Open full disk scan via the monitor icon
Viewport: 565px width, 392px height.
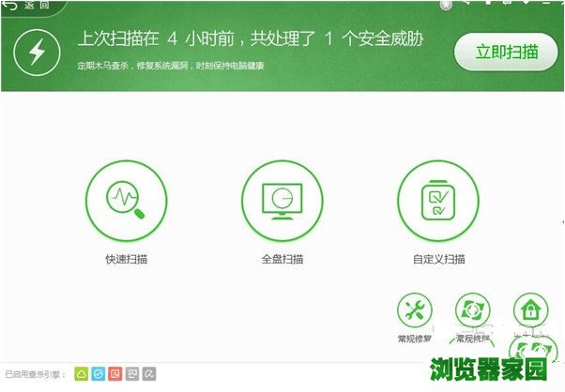click(282, 201)
